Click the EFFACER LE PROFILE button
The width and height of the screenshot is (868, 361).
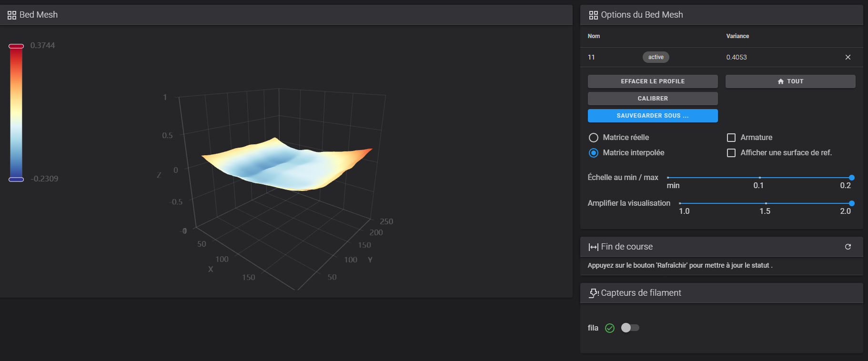653,81
